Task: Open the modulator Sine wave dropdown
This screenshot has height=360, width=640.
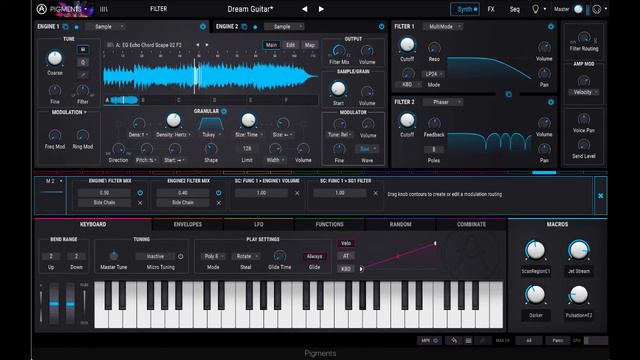Action: click(367, 149)
